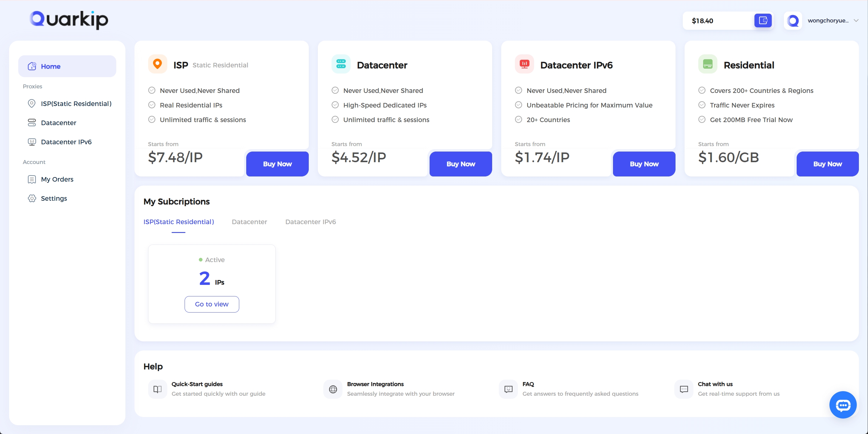Click the Datacenter IPv6 red monitor icon
The width and height of the screenshot is (868, 434).
(524, 64)
